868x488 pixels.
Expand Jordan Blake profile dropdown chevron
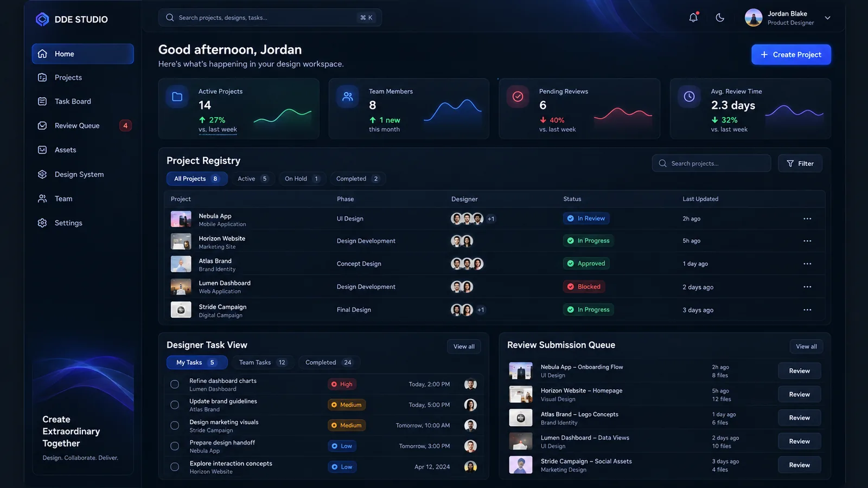pyautogui.click(x=827, y=18)
